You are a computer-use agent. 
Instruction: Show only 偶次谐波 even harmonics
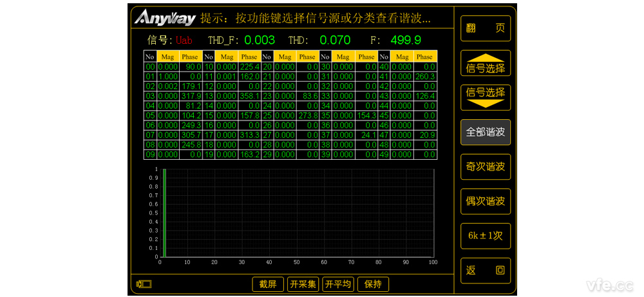click(x=486, y=202)
